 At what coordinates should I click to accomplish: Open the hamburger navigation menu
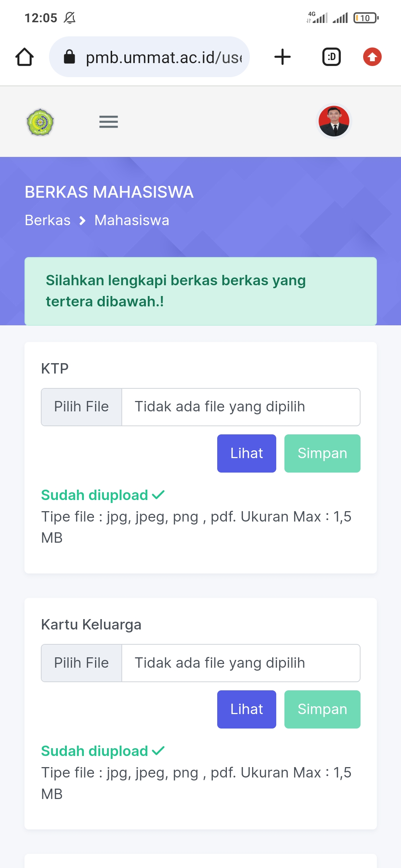click(x=108, y=122)
